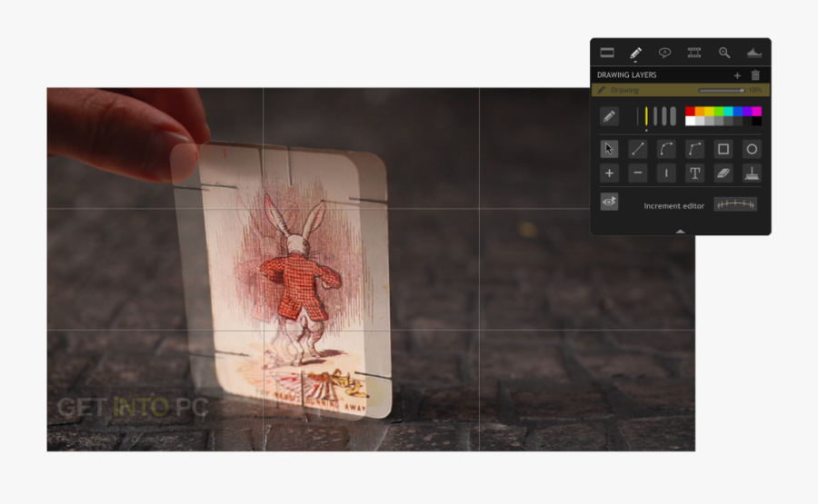The image size is (818, 504).
Task: Open the magnifier zoom tab
Action: 724,53
